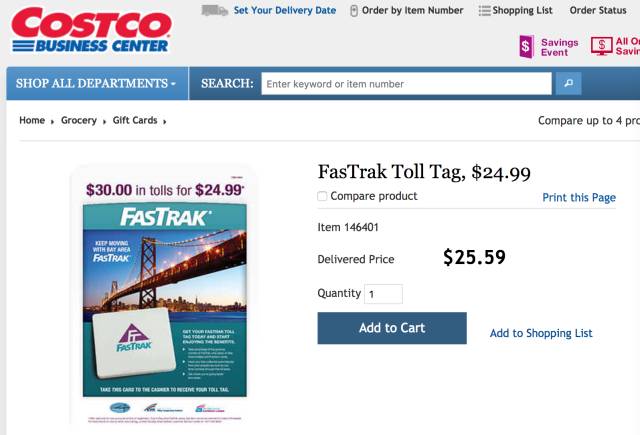Click the red All Online Savings icon

[x=601, y=46]
